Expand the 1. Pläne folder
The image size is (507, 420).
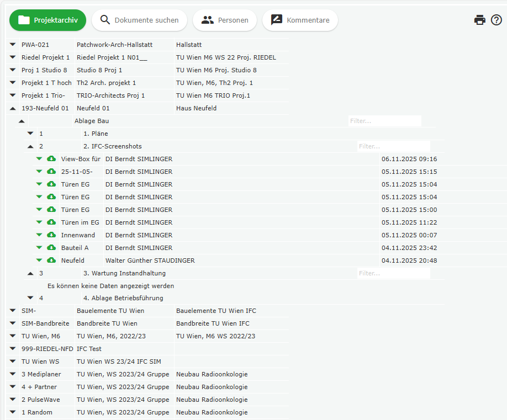[30, 134]
